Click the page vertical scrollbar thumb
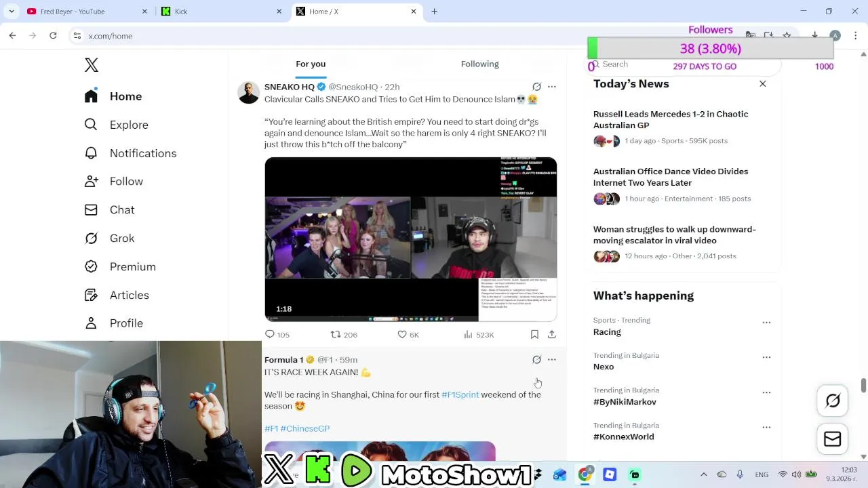 pyautogui.click(x=863, y=385)
